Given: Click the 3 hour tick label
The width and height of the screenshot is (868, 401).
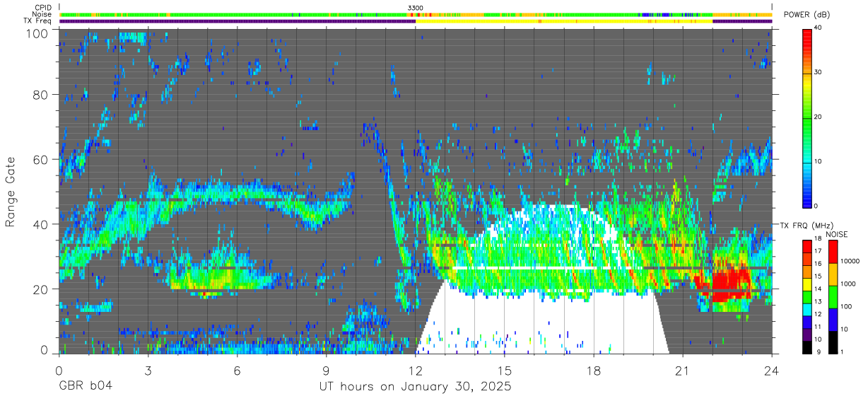Looking at the screenshot, I should [x=148, y=370].
